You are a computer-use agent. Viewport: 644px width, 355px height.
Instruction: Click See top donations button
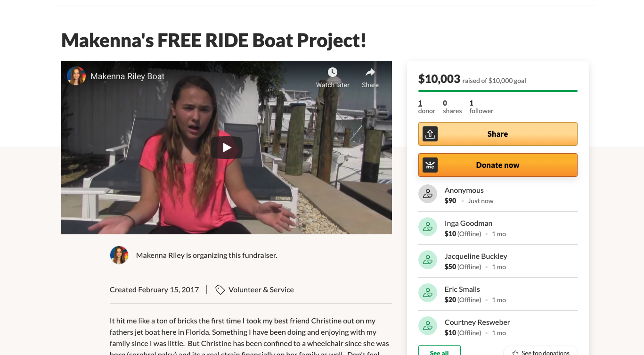tap(540, 352)
